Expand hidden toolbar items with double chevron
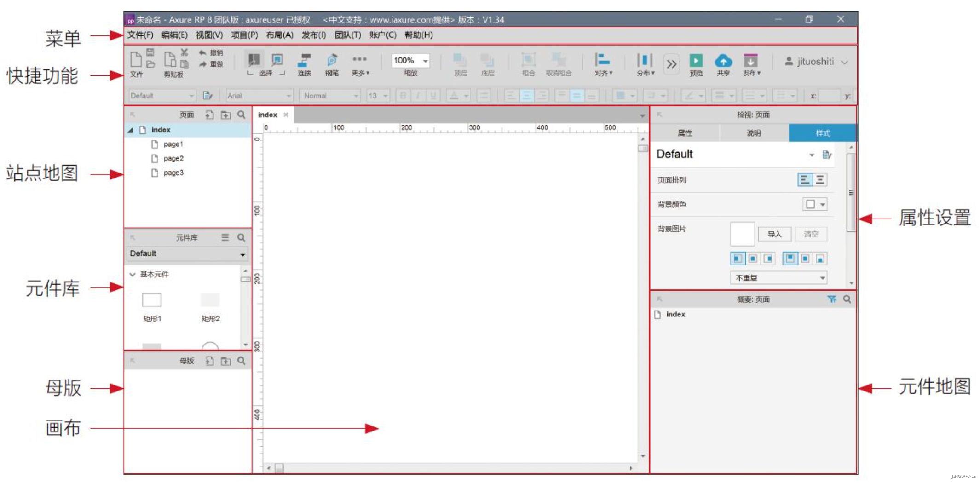This screenshot has width=980, height=483. point(672,64)
